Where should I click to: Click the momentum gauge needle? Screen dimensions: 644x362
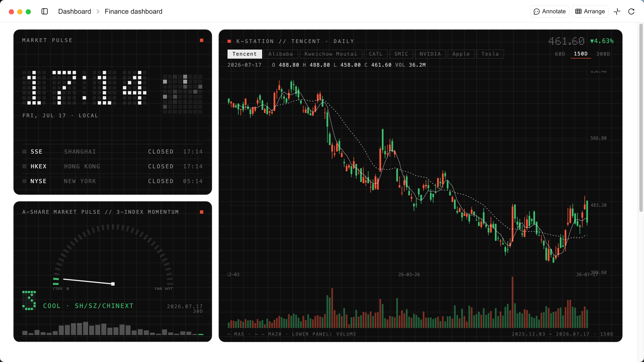(89, 281)
